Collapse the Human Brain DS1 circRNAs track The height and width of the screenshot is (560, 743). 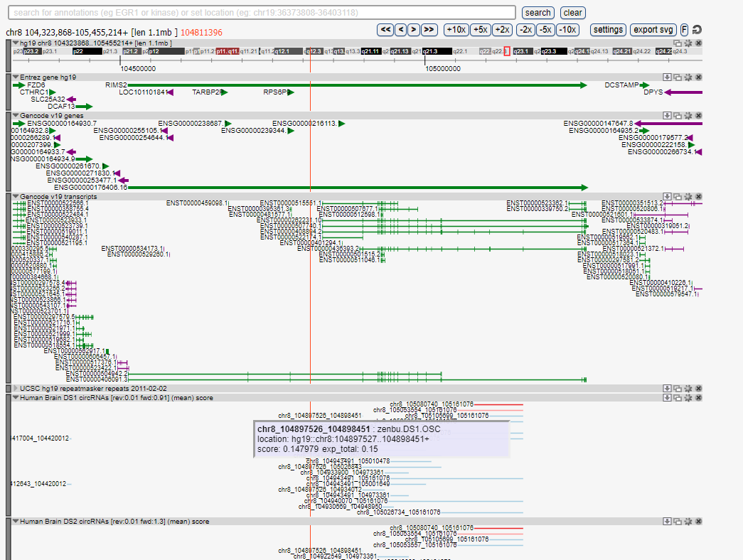[x=16, y=398]
